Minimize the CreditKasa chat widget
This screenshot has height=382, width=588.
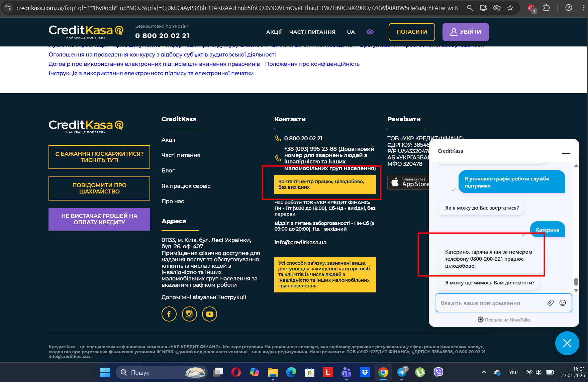tap(566, 153)
